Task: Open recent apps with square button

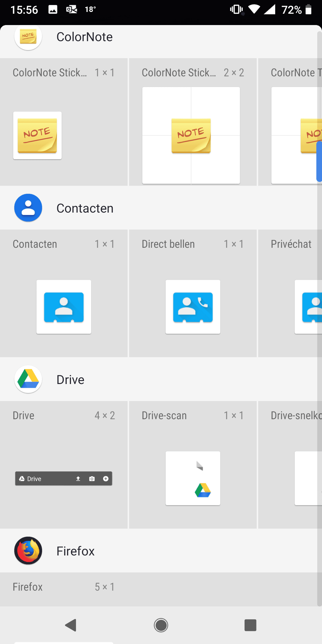Action: pyautogui.click(x=250, y=625)
